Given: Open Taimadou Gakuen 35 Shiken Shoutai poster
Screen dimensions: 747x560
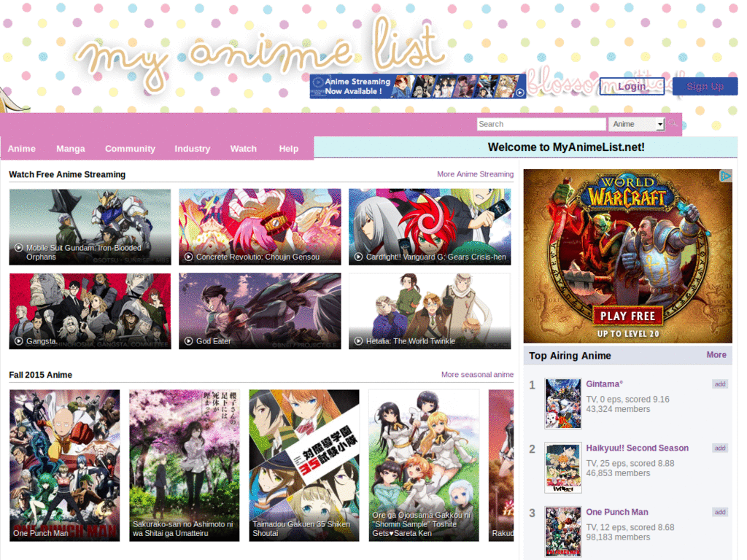Looking at the screenshot, I should (x=304, y=465).
